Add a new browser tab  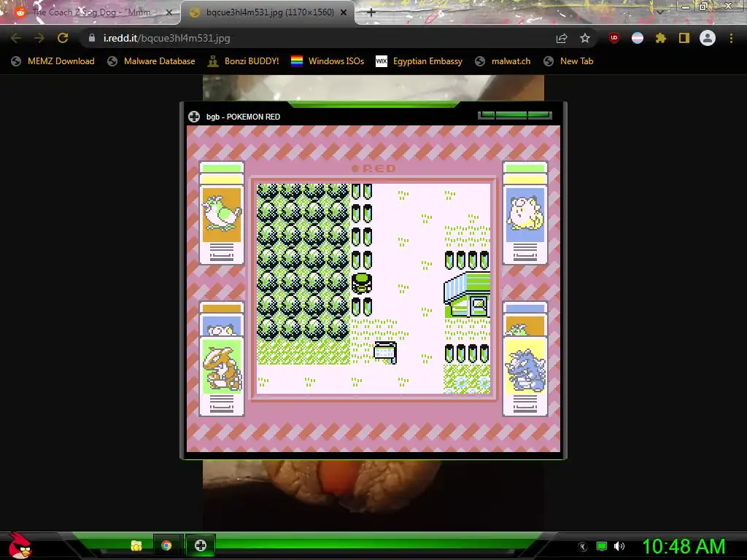(x=371, y=12)
